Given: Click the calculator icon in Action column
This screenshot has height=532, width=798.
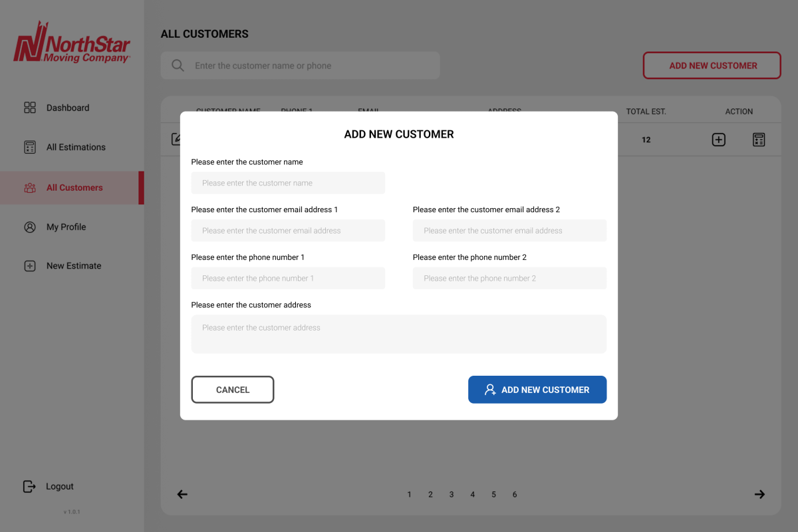Looking at the screenshot, I should point(759,140).
